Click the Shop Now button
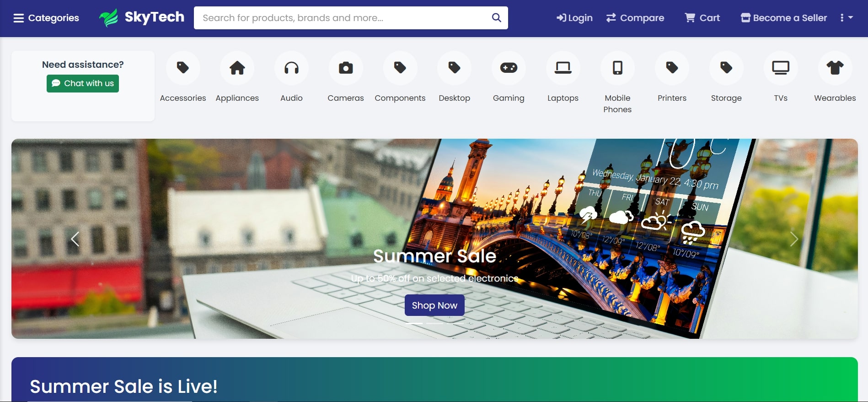 click(x=434, y=305)
